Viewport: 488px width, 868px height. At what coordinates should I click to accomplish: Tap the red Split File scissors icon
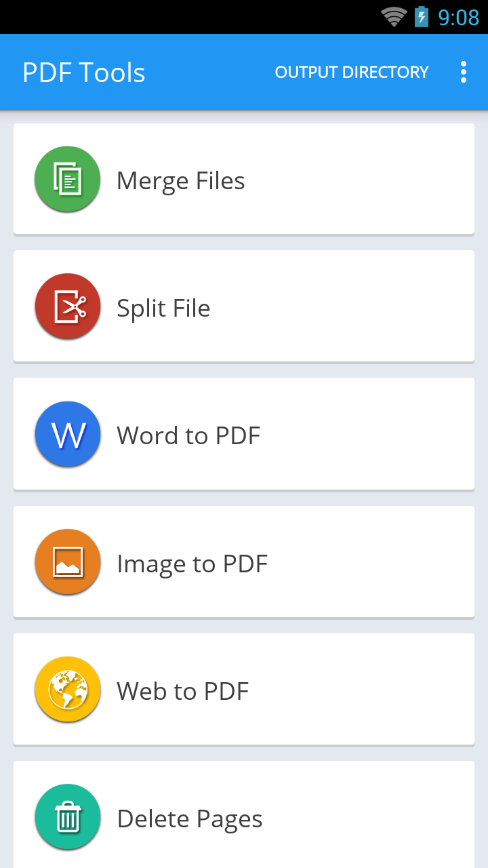68,307
